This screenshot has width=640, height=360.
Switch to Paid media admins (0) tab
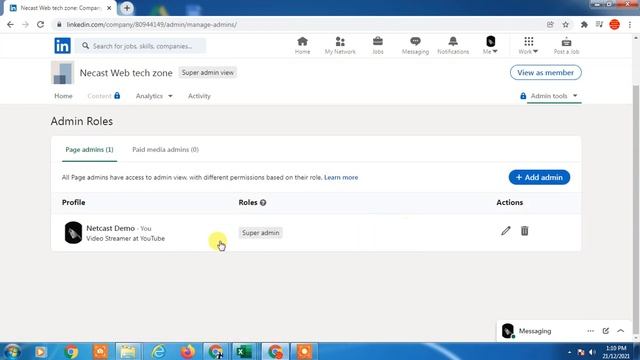click(x=165, y=150)
